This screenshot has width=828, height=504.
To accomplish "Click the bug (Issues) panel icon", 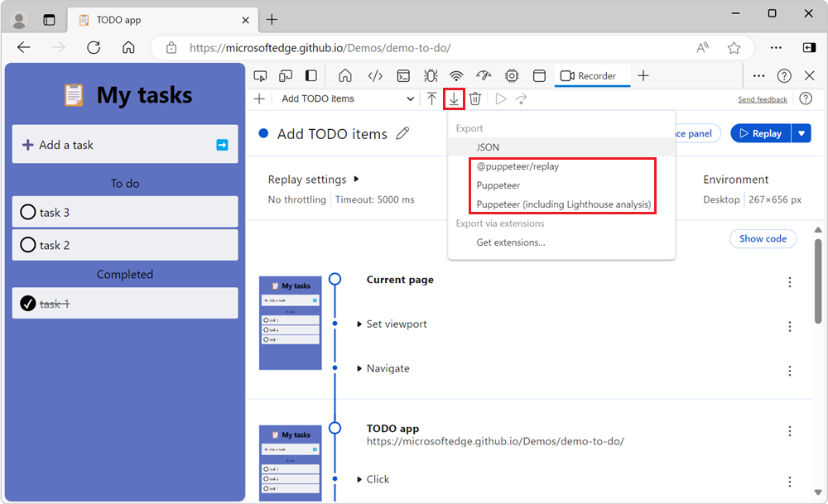I will (x=430, y=75).
